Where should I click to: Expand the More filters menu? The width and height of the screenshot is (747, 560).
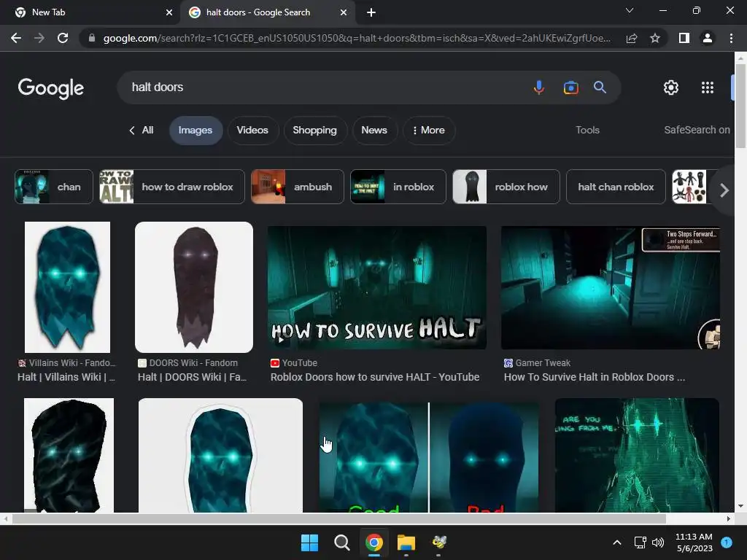[429, 131]
